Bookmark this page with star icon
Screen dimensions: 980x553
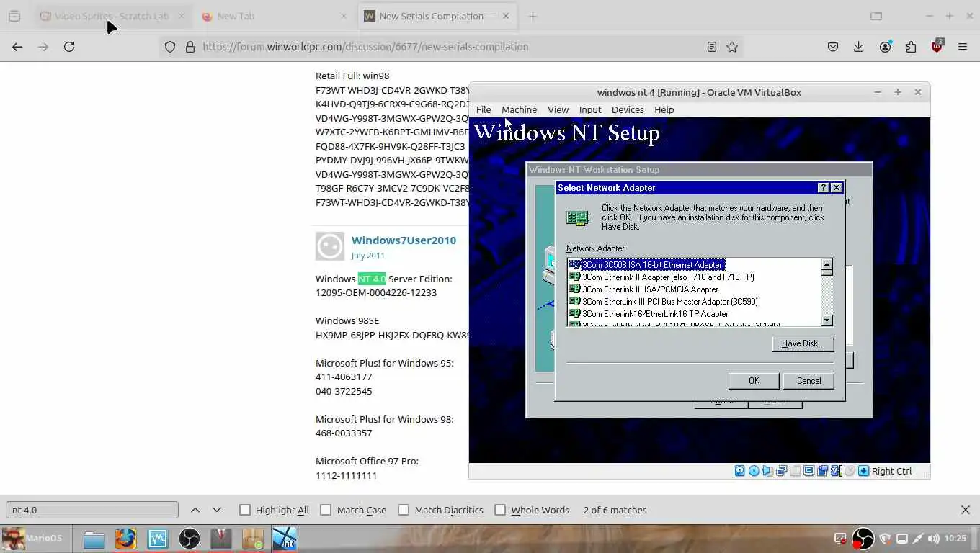732,47
